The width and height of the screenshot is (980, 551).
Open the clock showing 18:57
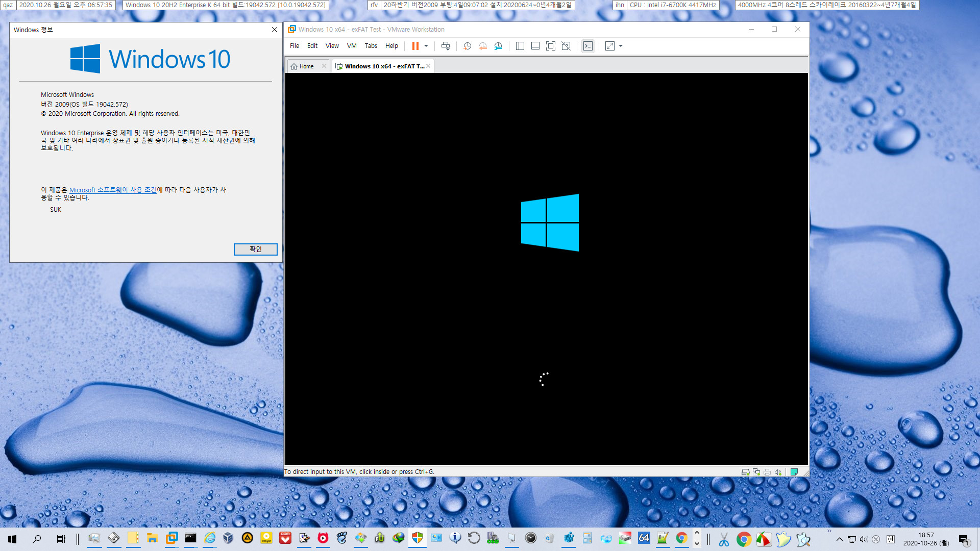pos(926,539)
